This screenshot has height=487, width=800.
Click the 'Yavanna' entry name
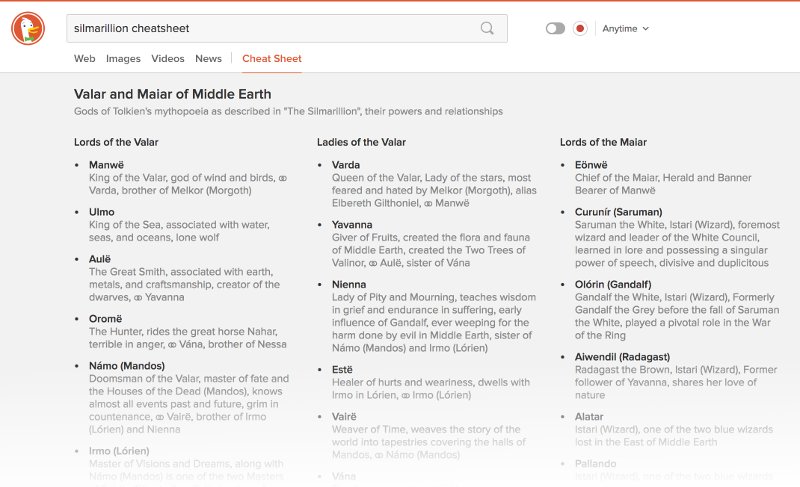(352, 224)
